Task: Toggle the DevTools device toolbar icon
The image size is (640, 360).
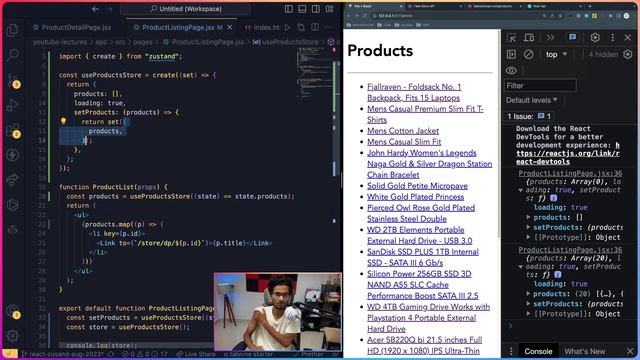Action: [529, 38]
